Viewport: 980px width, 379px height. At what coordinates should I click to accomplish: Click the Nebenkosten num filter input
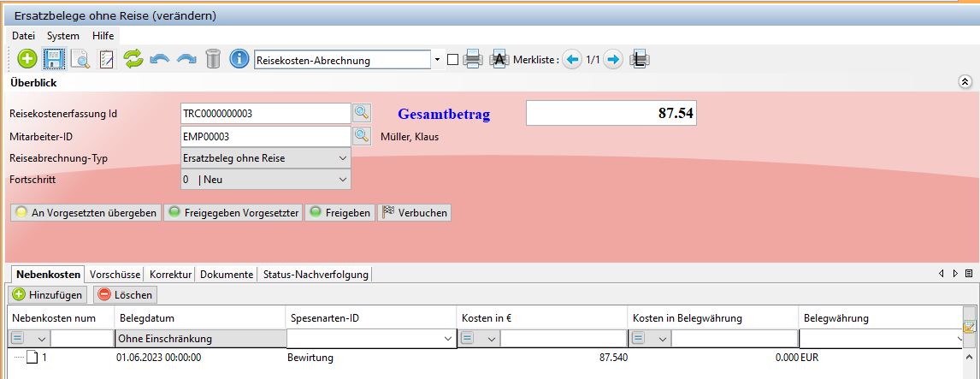82,338
